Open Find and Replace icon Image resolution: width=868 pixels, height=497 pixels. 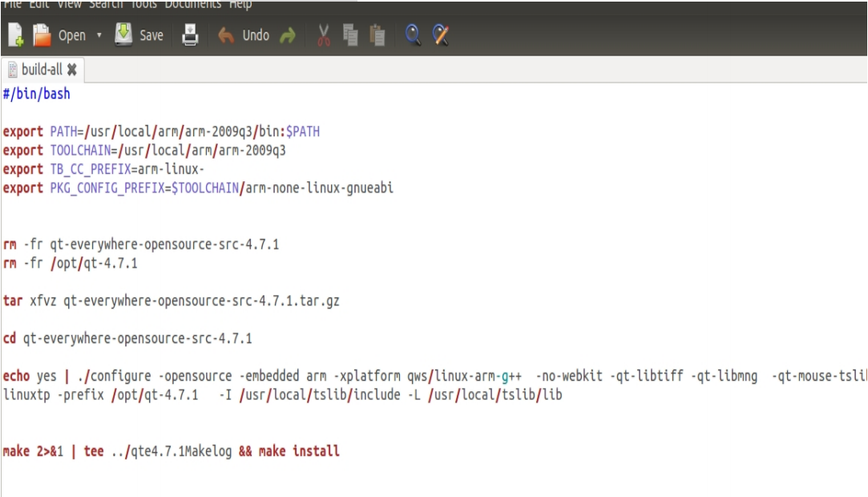pyautogui.click(x=441, y=35)
